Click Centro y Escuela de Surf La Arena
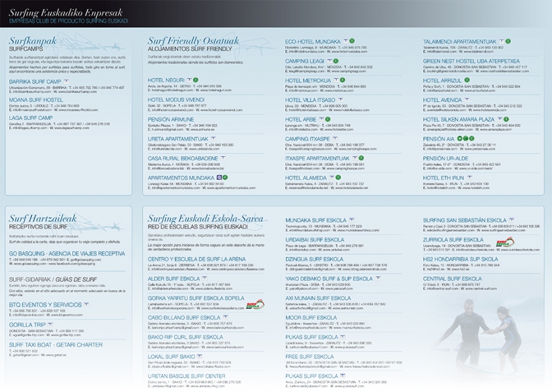Viewport: 552px width, 392px height. point(196,259)
